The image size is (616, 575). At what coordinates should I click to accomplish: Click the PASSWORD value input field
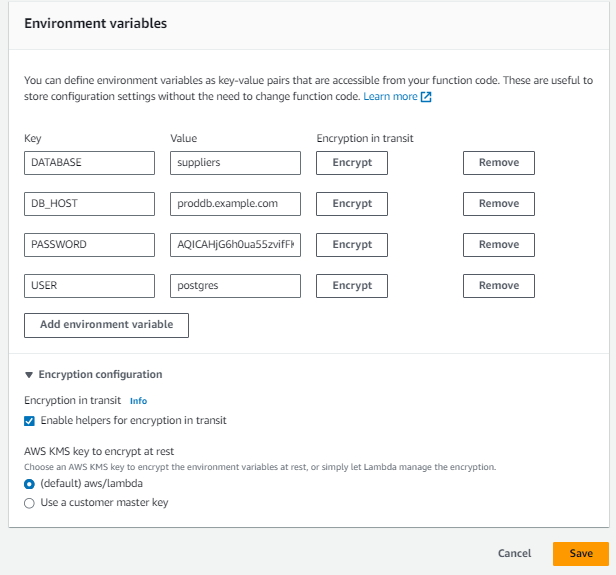click(x=235, y=245)
